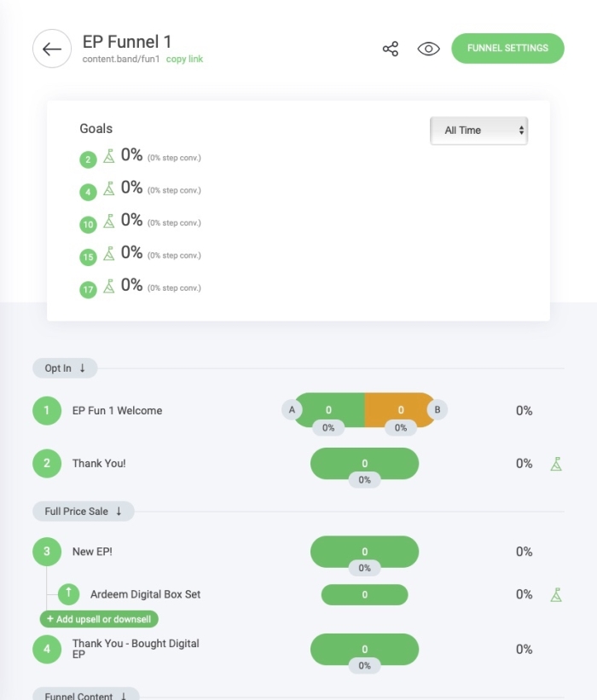
Task: Click the orange B variant bar segment
Action: pyautogui.click(x=399, y=410)
